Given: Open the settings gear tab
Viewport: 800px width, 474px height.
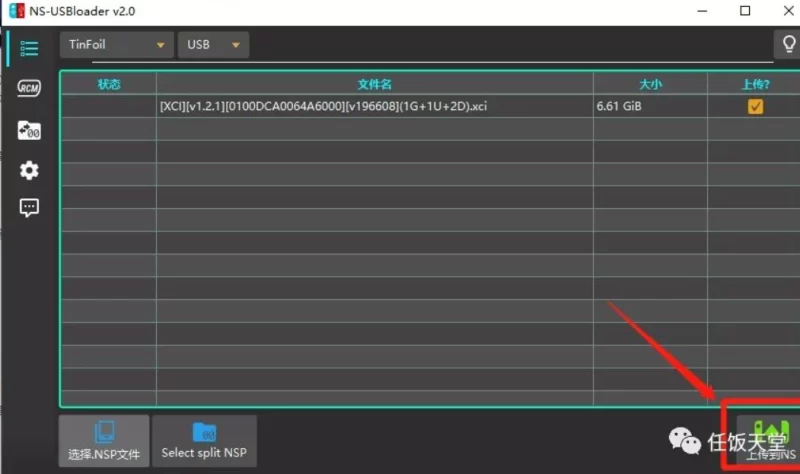Looking at the screenshot, I should point(29,170).
